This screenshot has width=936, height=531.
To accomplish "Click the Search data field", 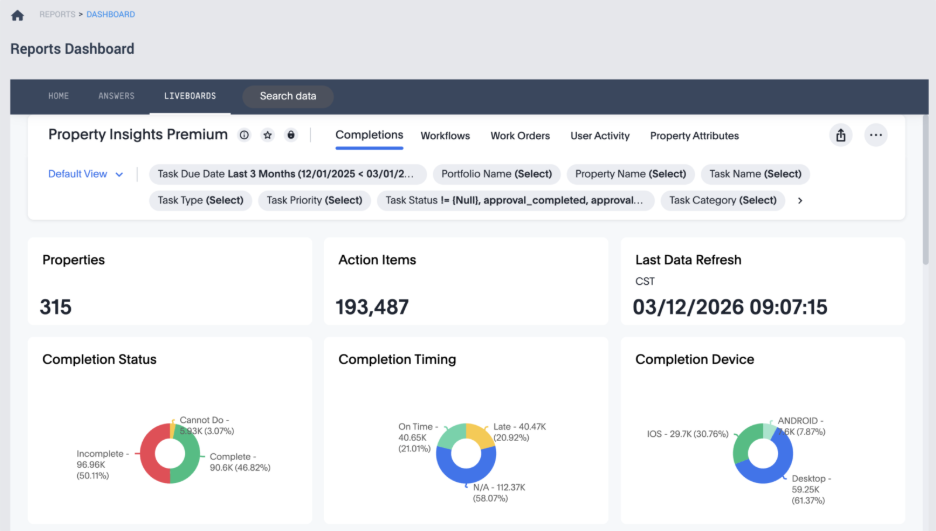I will coord(288,96).
